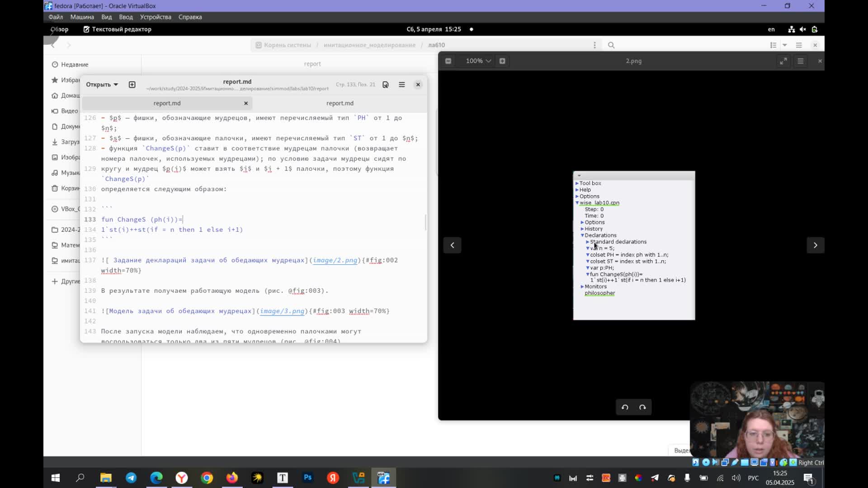Switch file manager to list view
This screenshot has width=868, height=488.
[774, 45]
